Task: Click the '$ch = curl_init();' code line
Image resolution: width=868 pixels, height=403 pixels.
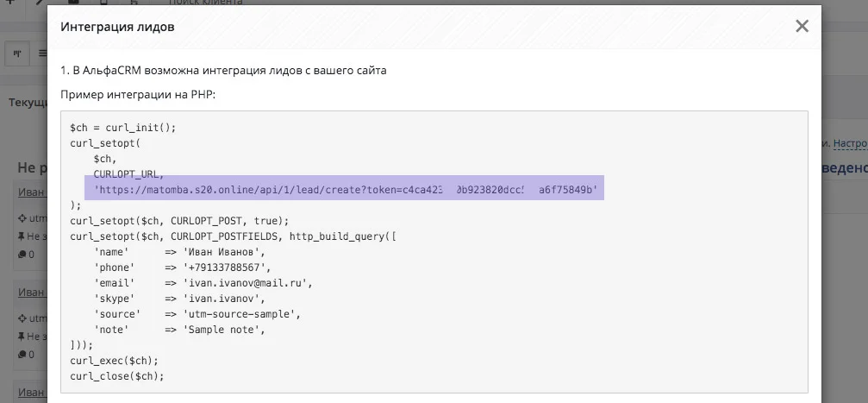Action: click(123, 128)
